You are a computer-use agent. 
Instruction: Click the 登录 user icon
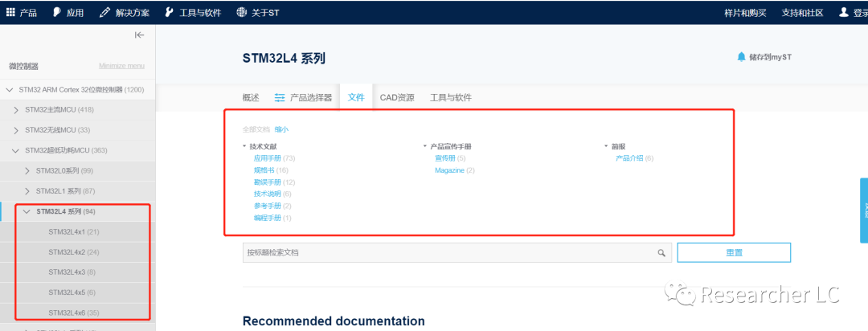pyautogui.click(x=844, y=11)
